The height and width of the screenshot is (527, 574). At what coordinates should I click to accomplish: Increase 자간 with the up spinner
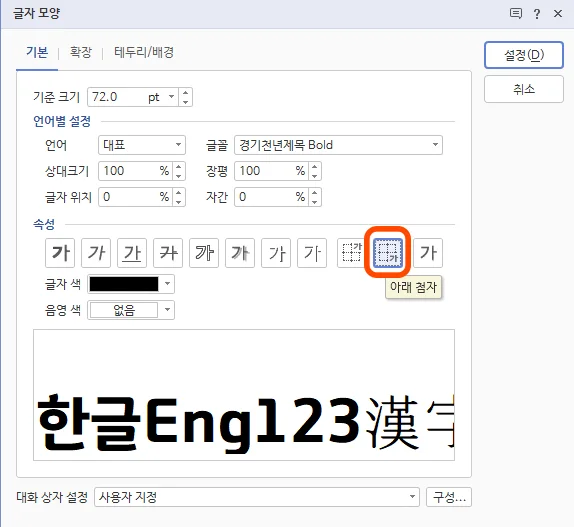pyautogui.click(x=315, y=193)
